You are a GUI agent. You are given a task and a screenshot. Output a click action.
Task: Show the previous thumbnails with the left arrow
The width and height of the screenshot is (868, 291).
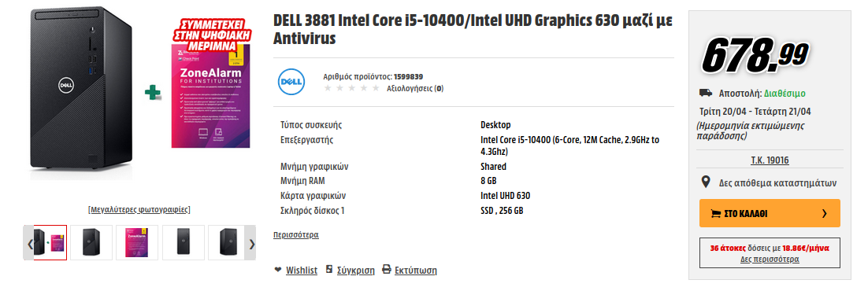[x=29, y=243]
